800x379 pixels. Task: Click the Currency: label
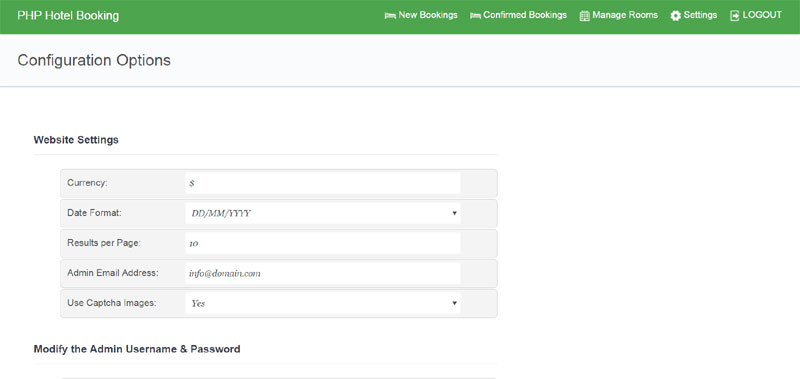point(87,183)
